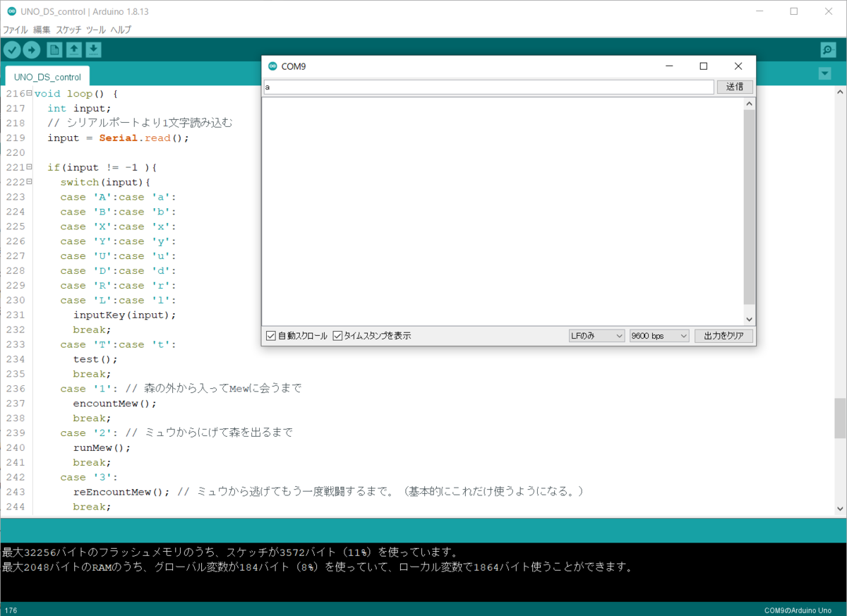Open the ヘルプ menu
Screen dimensions: 847x616
coord(121,30)
